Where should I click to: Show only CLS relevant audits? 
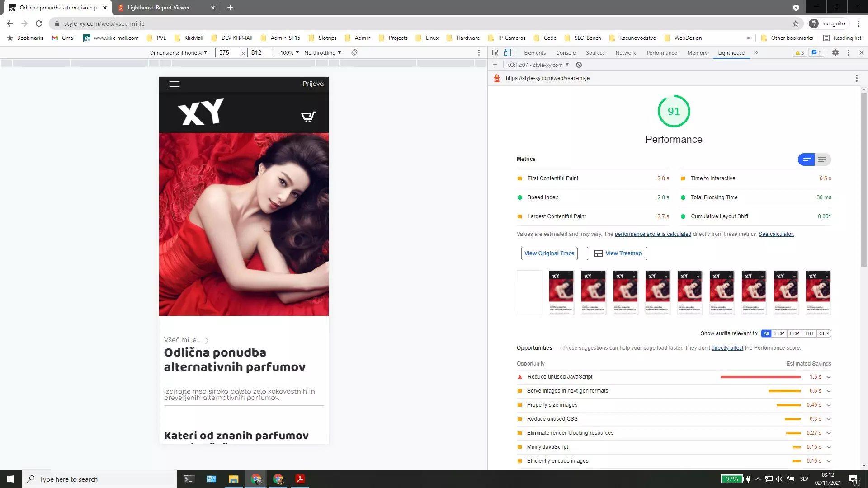tap(824, 333)
